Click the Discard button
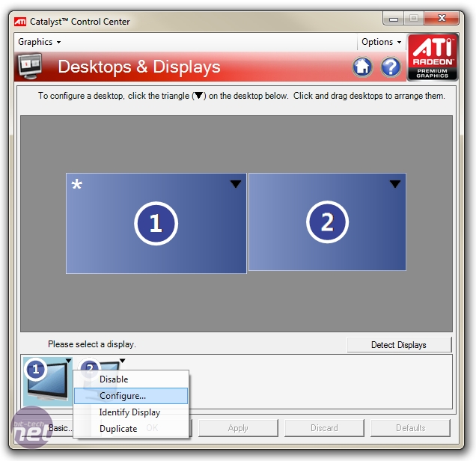This screenshot has width=476, height=461. tap(324, 428)
